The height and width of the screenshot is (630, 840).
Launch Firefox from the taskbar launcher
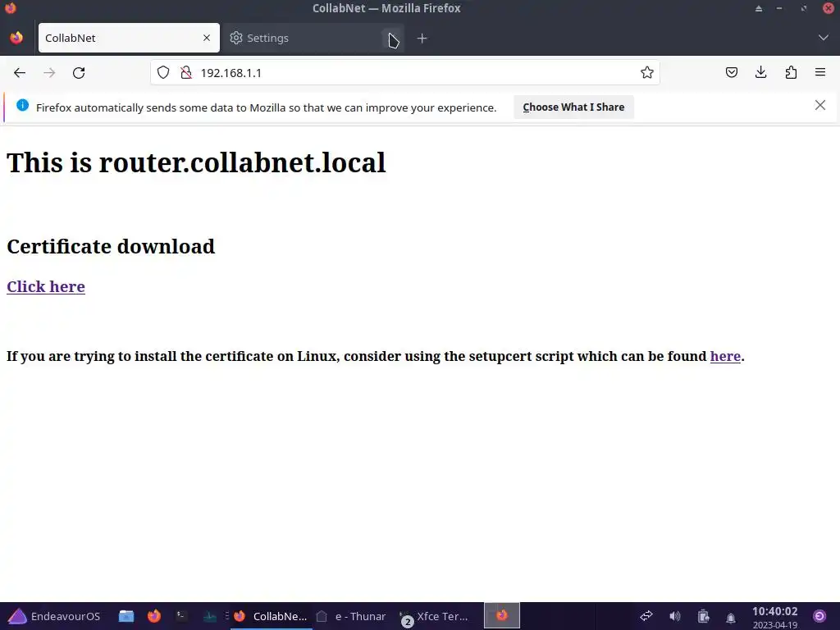(154, 616)
